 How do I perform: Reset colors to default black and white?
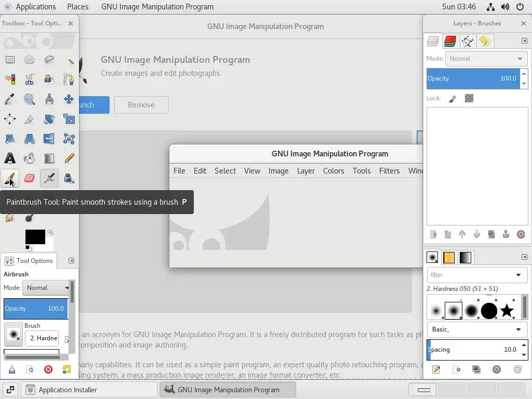[x=29, y=248]
